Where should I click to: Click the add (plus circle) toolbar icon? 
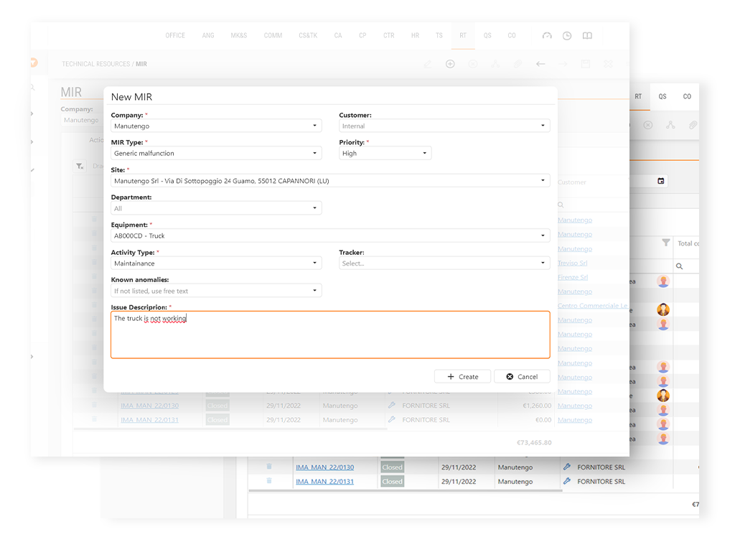450,64
